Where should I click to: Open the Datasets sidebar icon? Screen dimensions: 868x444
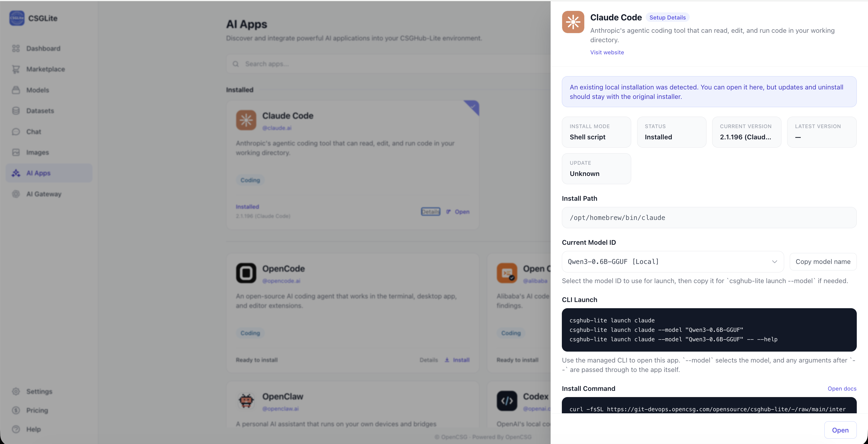(x=16, y=110)
